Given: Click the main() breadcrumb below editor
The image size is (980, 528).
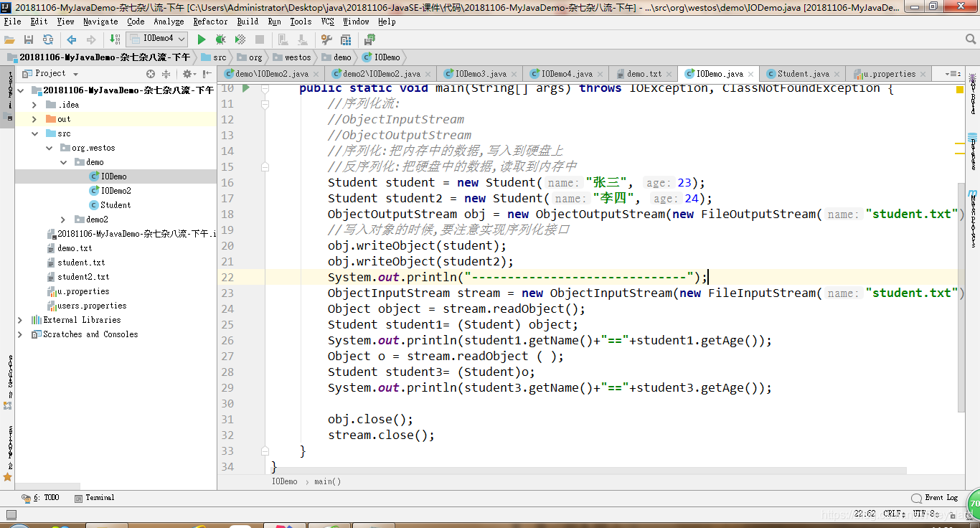Looking at the screenshot, I should (x=328, y=481).
